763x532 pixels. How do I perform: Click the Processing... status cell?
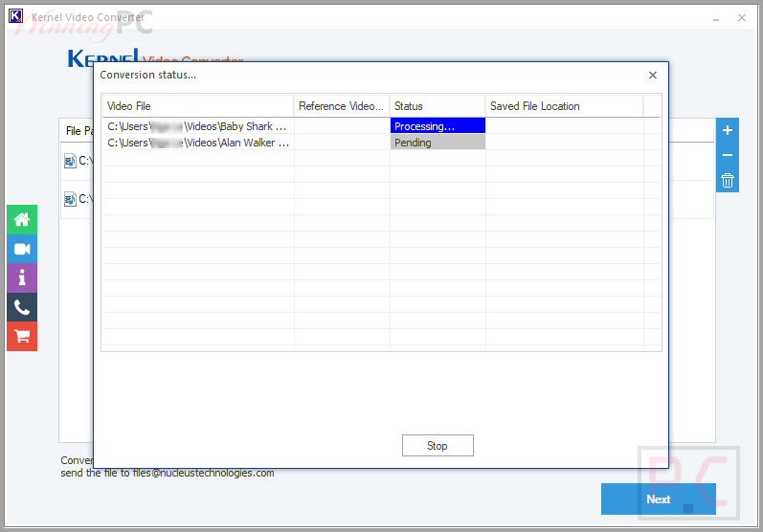(x=438, y=126)
